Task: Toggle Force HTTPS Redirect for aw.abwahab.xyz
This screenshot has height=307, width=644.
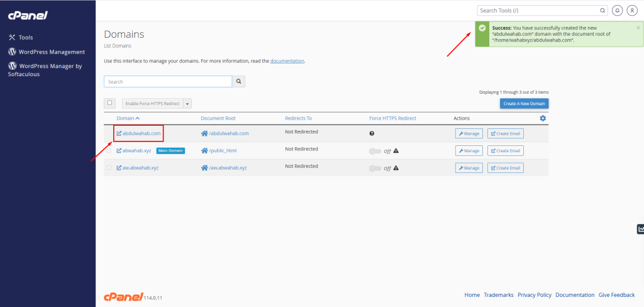Action: (375, 168)
